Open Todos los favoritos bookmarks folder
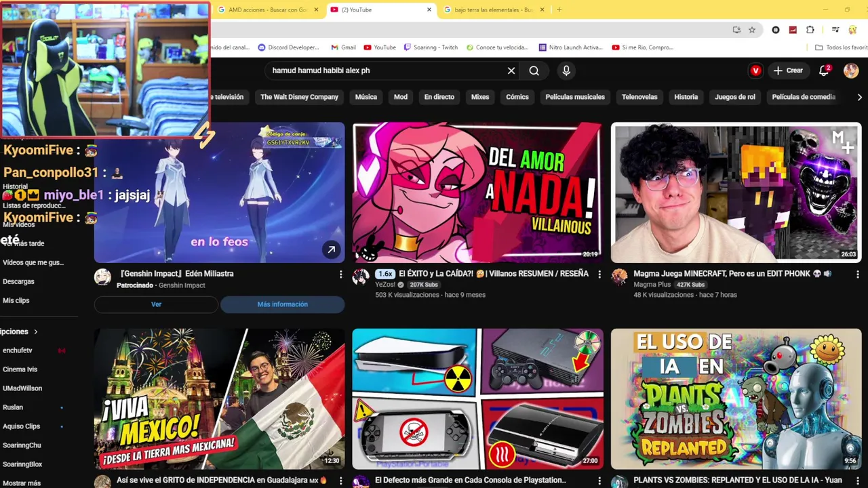The width and height of the screenshot is (868, 488). pos(842,47)
